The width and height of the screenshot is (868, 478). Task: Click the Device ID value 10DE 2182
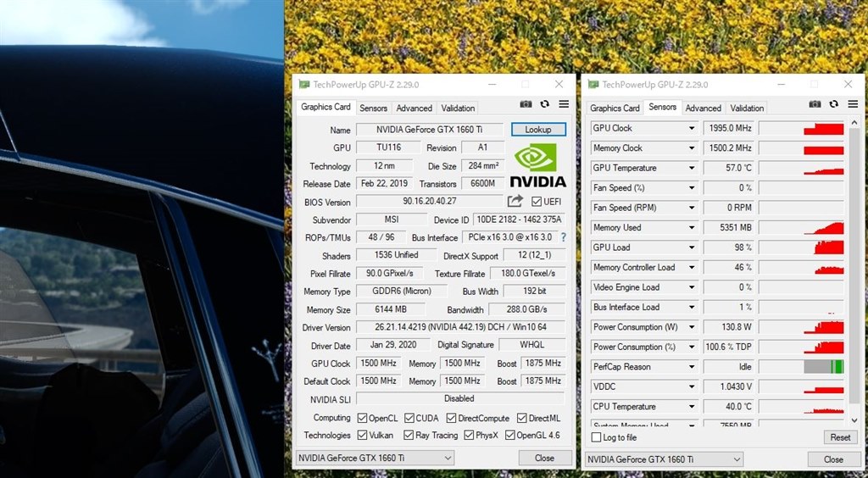tap(519, 220)
